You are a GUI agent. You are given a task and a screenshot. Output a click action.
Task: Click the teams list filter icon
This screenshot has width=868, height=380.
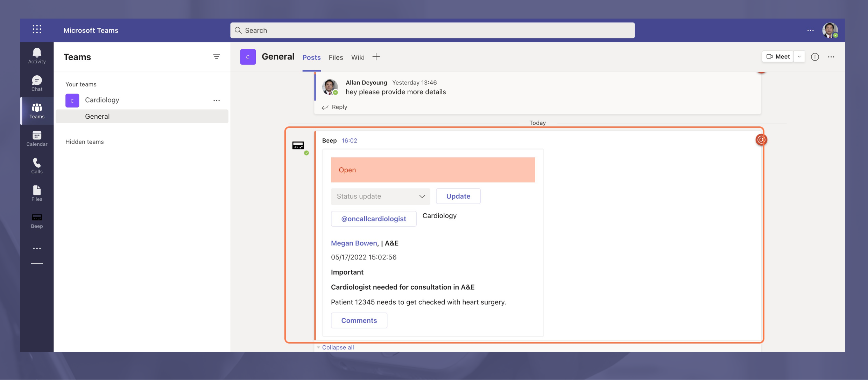point(217,57)
